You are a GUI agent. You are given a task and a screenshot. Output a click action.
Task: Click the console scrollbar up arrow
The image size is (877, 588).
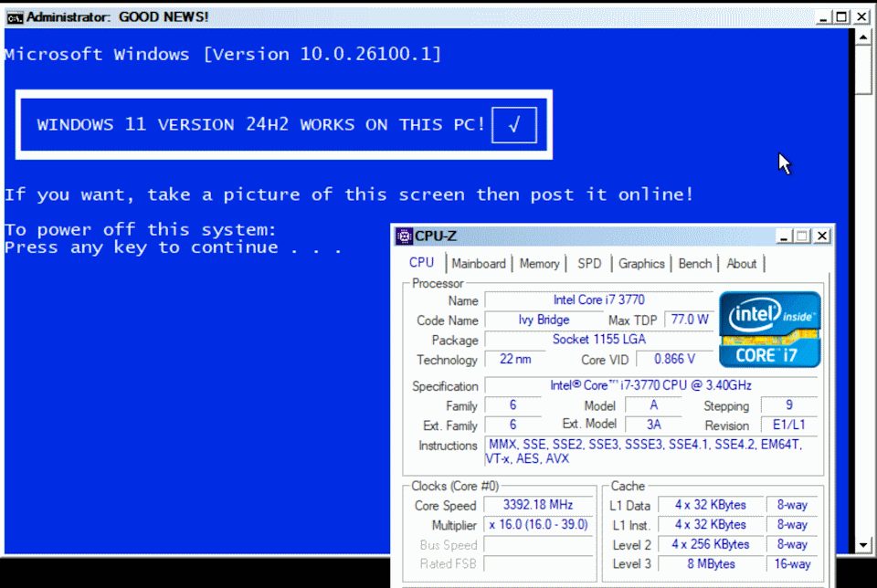pos(863,37)
